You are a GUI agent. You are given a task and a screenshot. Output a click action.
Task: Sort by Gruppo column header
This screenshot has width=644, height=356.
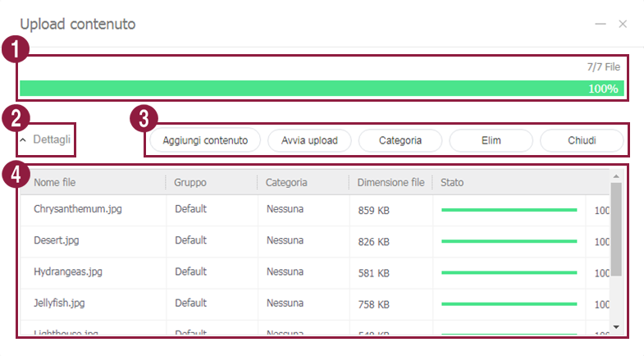coord(190,182)
